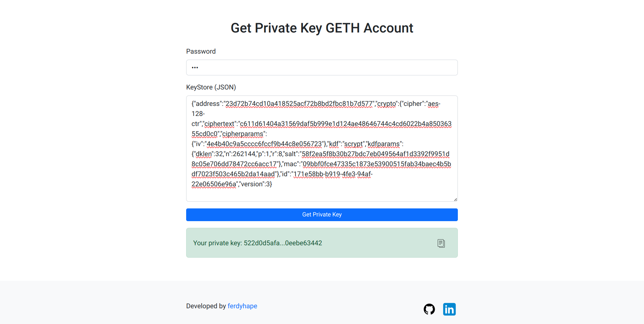
Task: Click the Developed by footer text
Action: pos(206,306)
